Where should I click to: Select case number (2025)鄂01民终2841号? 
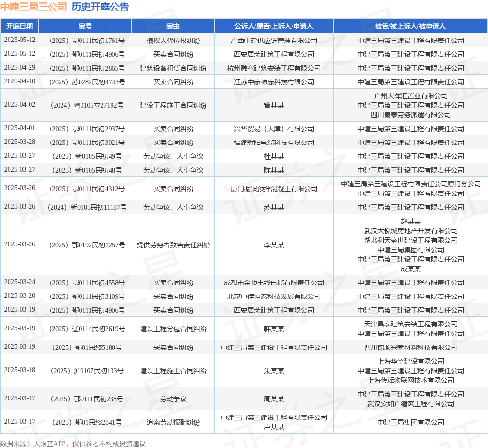(85, 422)
